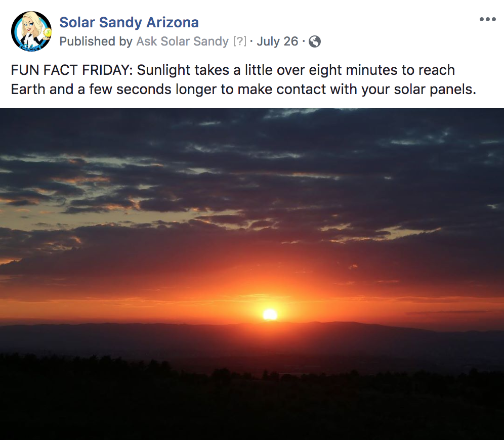
Task: Visit the Ask Solar Sandy publisher link
Action: pos(182,41)
